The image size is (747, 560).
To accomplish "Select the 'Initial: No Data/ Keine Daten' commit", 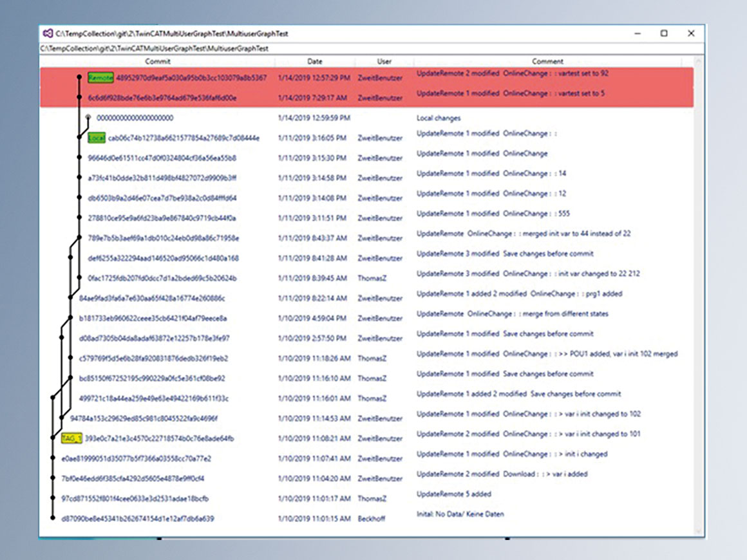I will pos(460,514).
